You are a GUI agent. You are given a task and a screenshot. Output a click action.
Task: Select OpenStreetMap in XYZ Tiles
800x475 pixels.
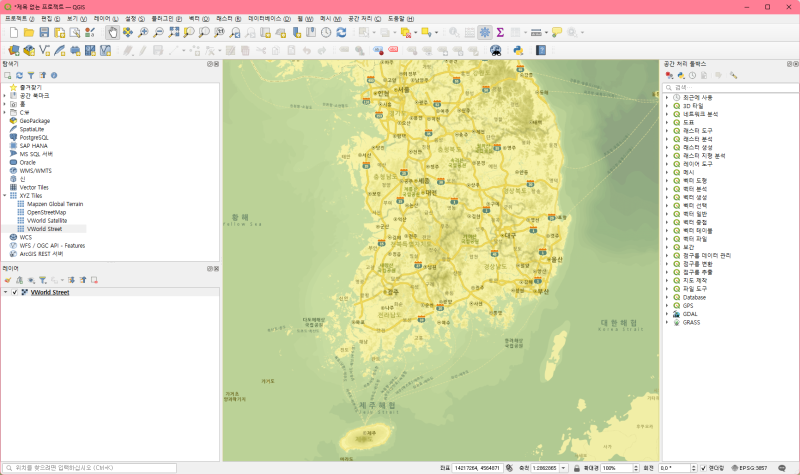(x=46, y=212)
